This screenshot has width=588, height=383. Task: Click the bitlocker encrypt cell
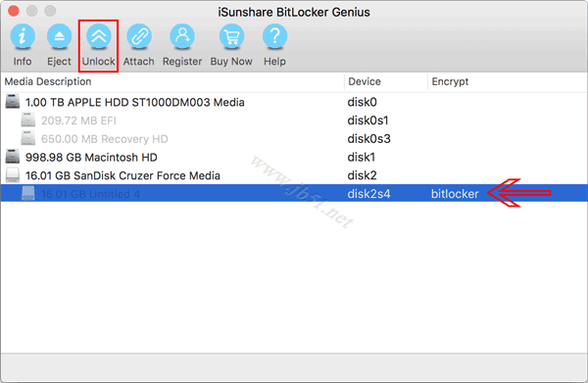pyautogui.click(x=455, y=194)
